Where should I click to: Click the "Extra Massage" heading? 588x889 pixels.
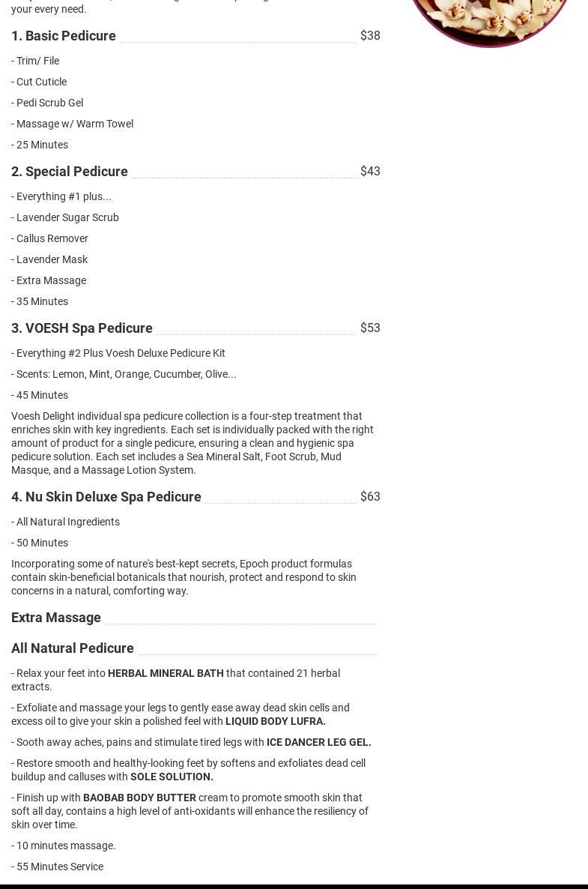point(56,618)
